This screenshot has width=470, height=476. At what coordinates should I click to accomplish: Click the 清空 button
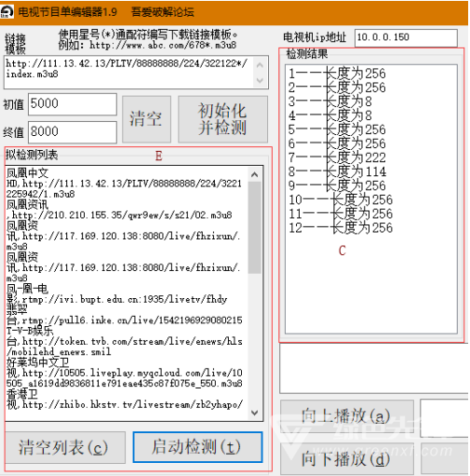[146, 119]
